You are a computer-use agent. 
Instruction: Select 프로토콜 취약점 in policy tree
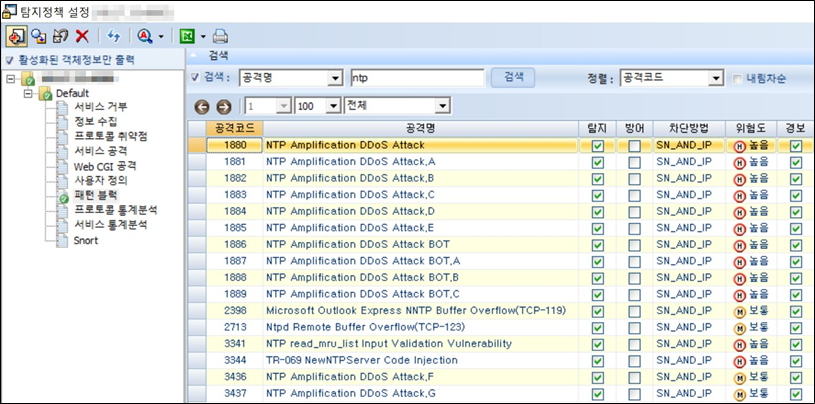(x=111, y=137)
